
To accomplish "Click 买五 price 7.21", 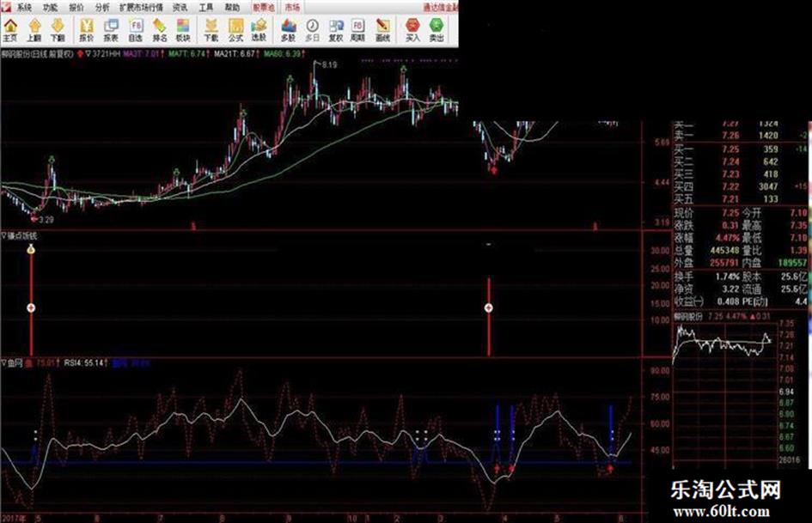I will click(730, 199).
